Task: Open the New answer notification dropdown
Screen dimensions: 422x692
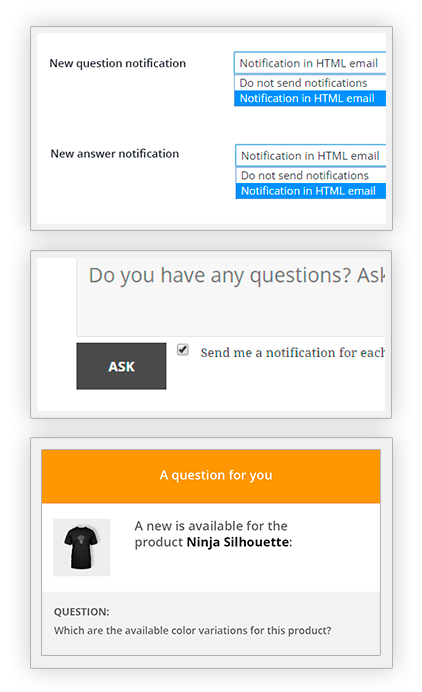Action: click(310, 156)
